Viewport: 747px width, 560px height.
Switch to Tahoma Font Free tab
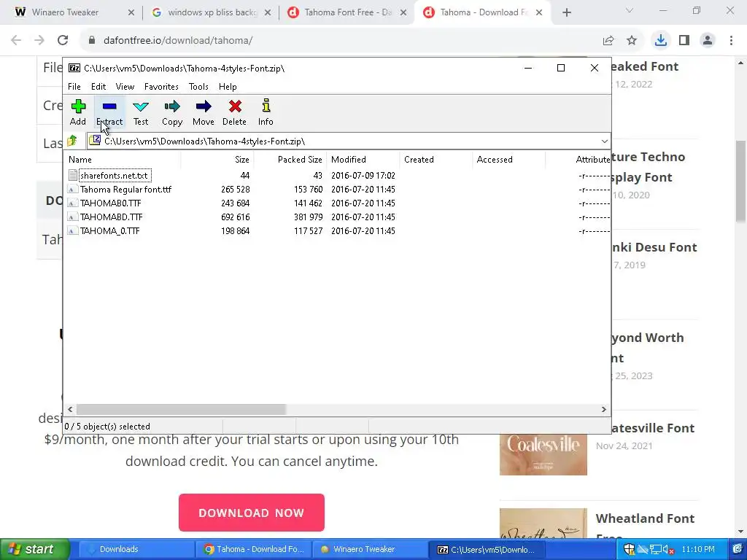pos(348,12)
